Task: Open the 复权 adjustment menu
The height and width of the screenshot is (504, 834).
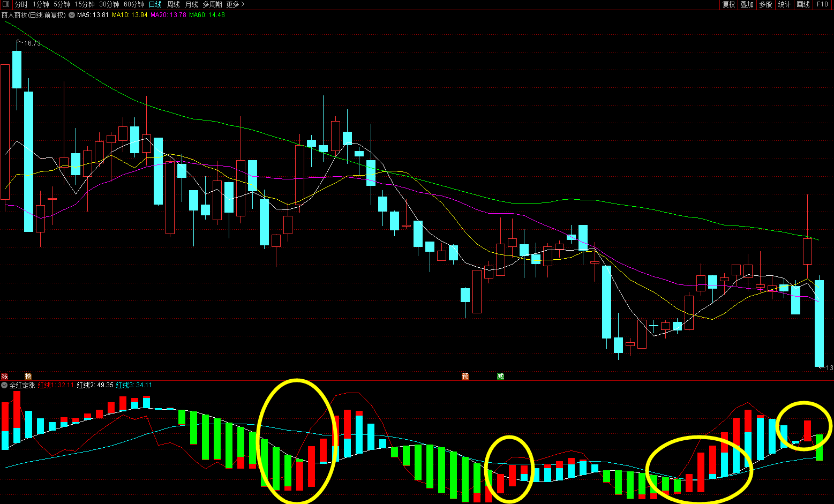Action: (728, 4)
